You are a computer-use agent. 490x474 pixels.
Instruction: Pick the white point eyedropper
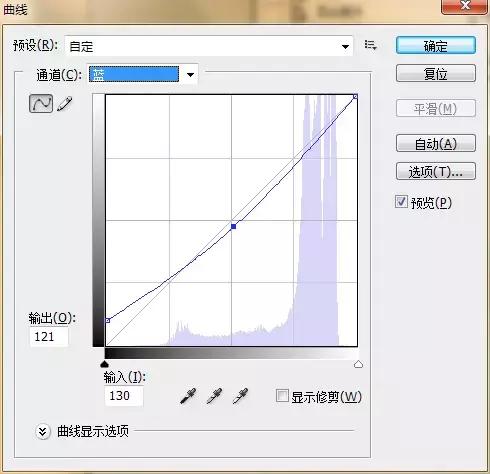(240, 396)
